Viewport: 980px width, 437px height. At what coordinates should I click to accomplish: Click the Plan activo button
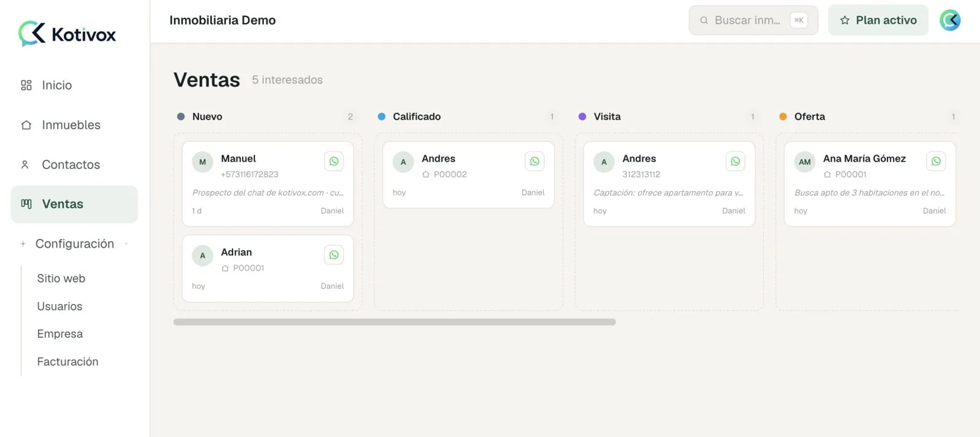pyautogui.click(x=878, y=20)
